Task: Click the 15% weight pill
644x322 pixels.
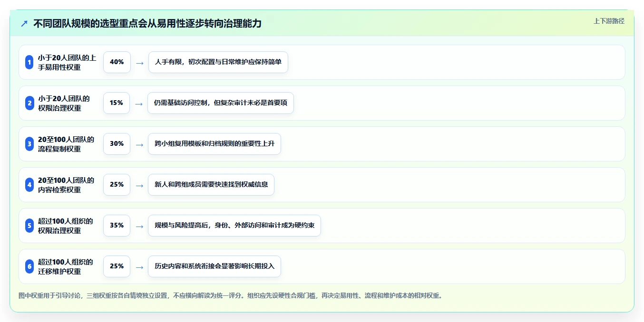Action: [x=117, y=103]
